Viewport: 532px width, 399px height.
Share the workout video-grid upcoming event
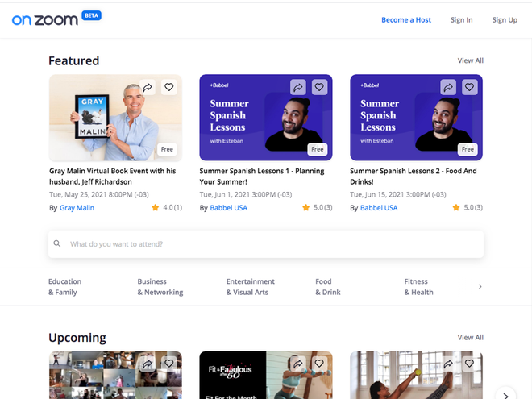tap(148, 364)
